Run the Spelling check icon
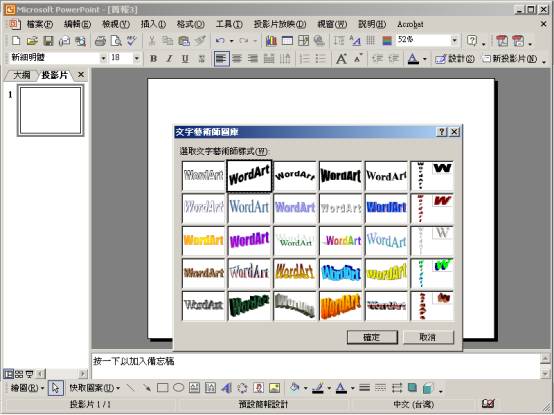This screenshot has height=415, width=554. coord(132,41)
